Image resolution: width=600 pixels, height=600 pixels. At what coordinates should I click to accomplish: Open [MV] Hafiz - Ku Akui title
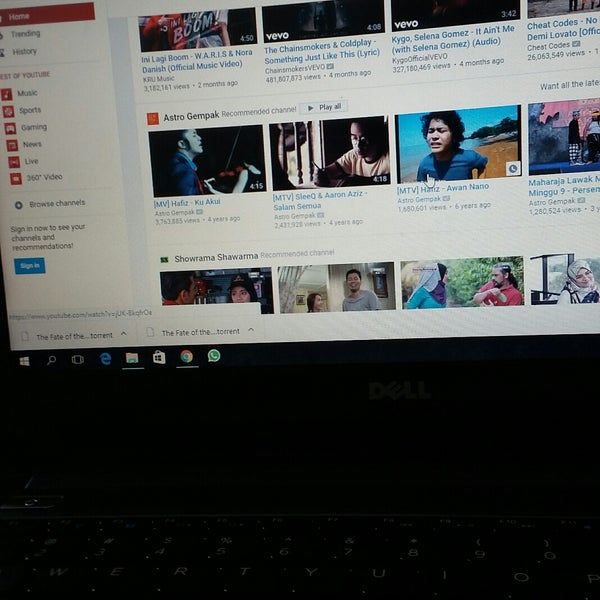tap(187, 203)
